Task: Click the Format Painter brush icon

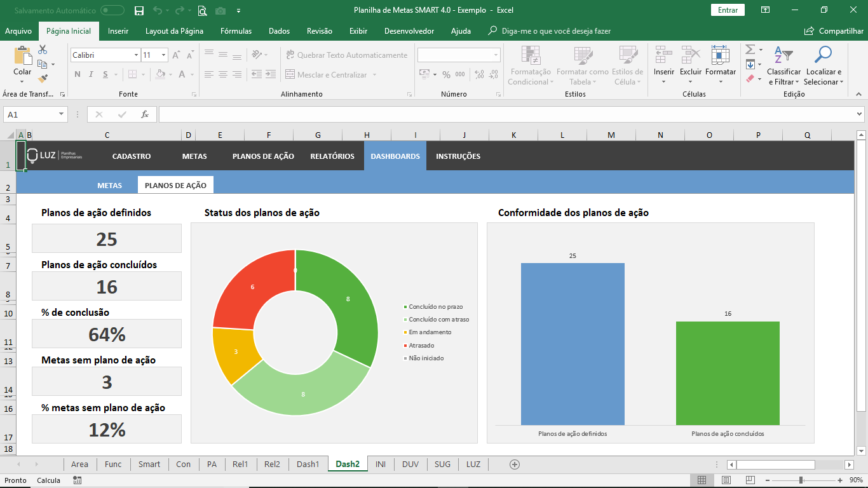Action: pyautogui.click(x=43, y=79)
